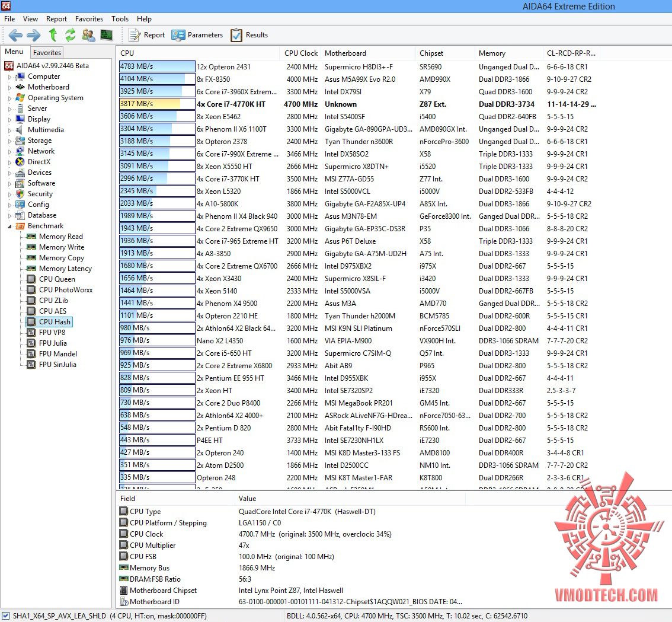Image resolution: width=672 pixels, height=622 pixels.
Task: Expand the Motherboard tree node
Action: (x=9, y=88)
